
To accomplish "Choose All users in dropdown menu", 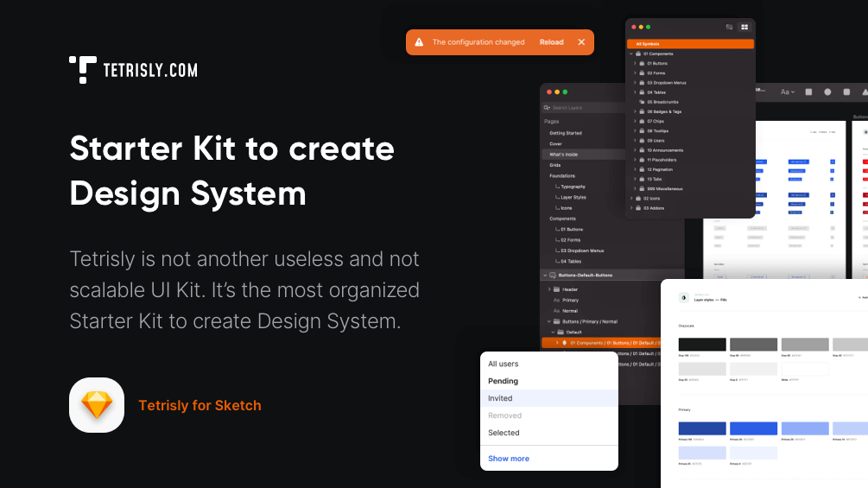I will [549, 364].
